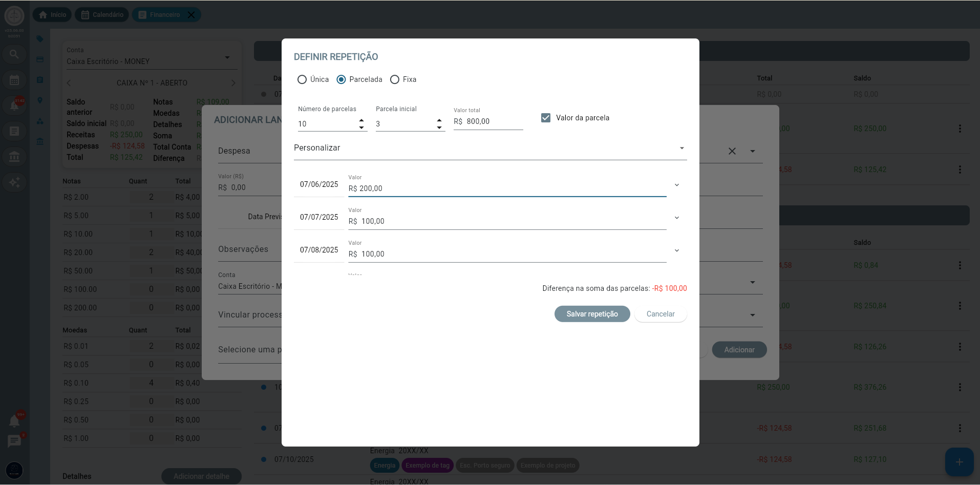Open the calendar icon in left sidebar

tap(14, 80)
